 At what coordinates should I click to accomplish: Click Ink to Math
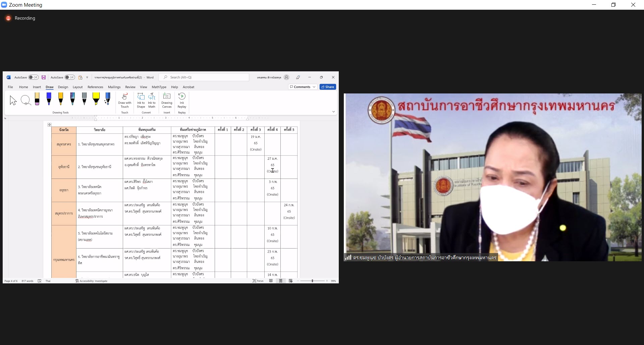pos(152,100)
